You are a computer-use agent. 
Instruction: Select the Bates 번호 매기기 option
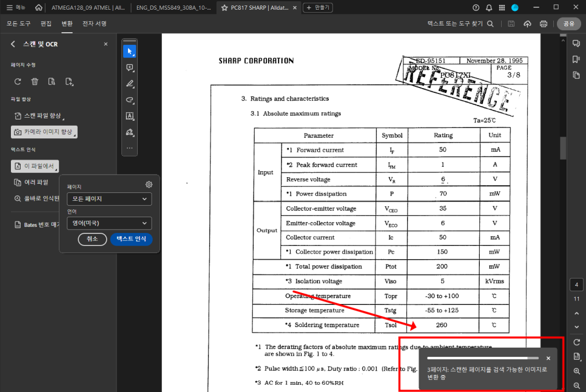36,225
